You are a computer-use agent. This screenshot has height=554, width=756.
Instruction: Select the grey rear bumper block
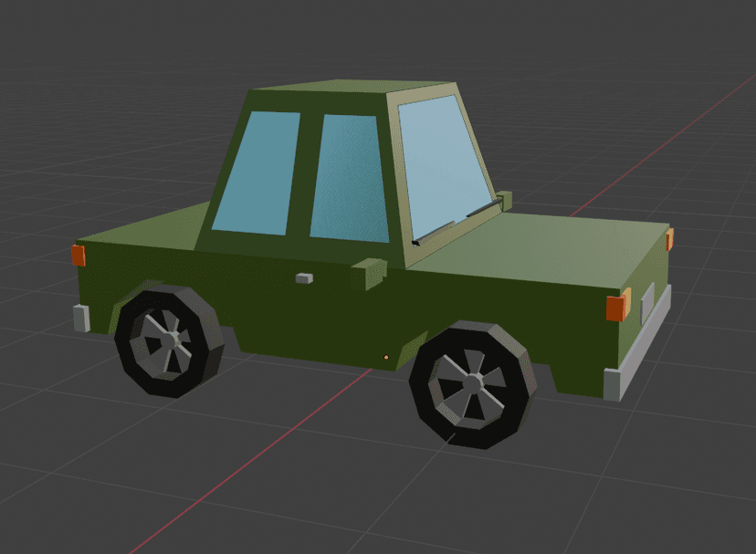[x=81, y=318]
